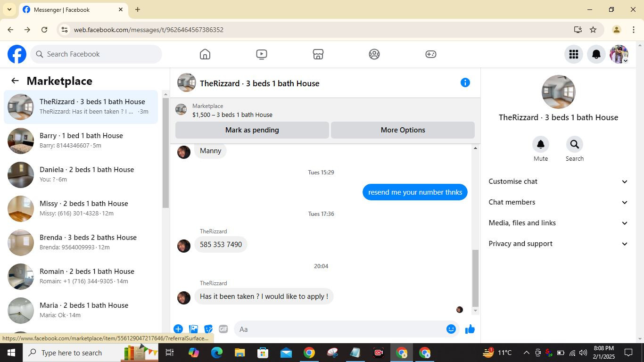Click the 'Manny' message bubble
The image size is (644, 362).
(x=210, y=151)
